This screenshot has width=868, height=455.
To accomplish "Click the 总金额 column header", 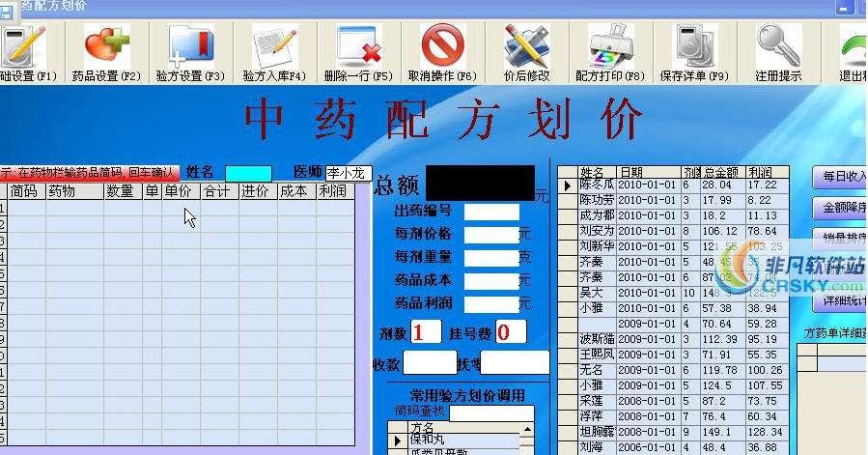I will [x=723, y=172].
